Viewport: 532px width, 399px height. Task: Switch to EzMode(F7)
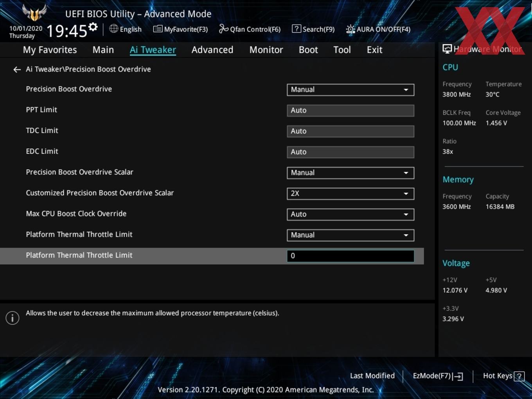tap(438, 376)
